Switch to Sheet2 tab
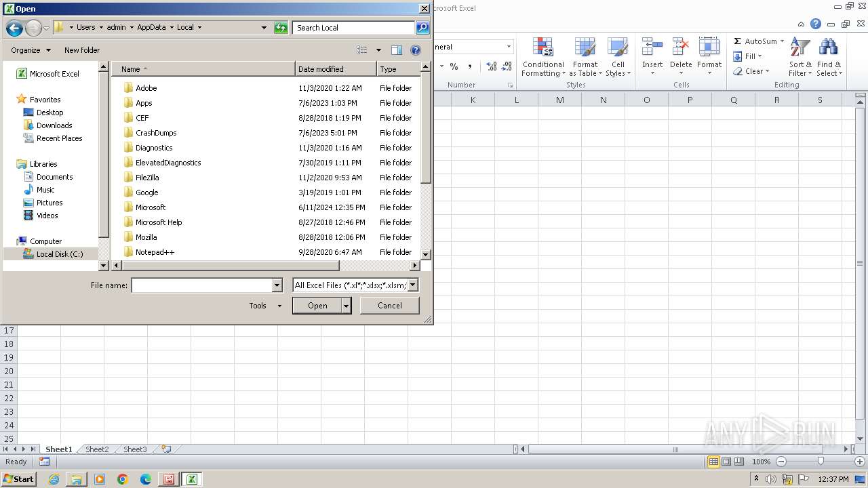This screenshot has width=868, height=488. click(96, 449)
